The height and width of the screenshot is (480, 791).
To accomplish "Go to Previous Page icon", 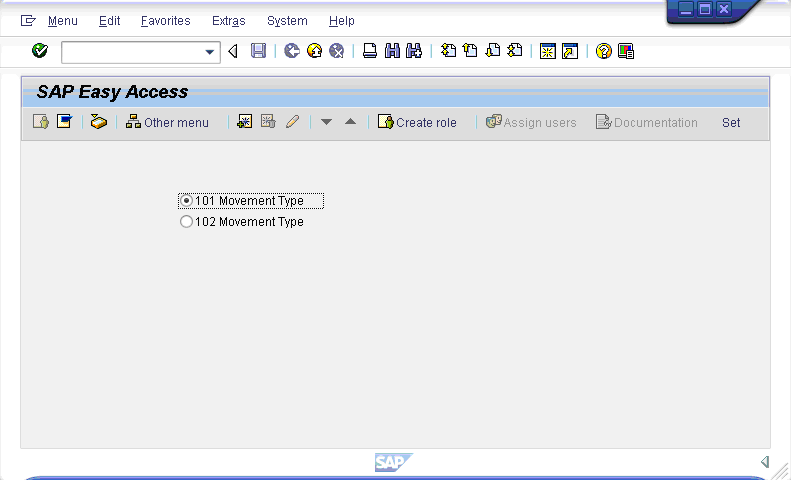I will 470,51.
